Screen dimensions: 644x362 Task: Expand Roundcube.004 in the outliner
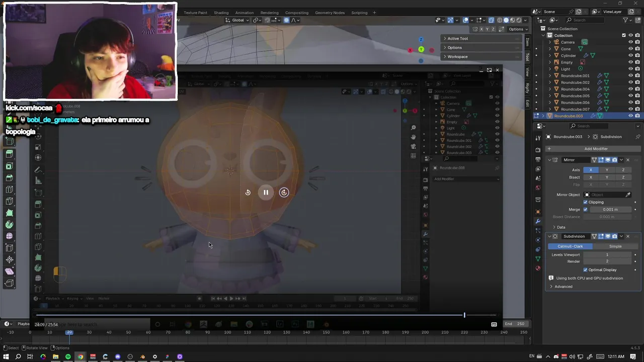(x=550, y=89)
